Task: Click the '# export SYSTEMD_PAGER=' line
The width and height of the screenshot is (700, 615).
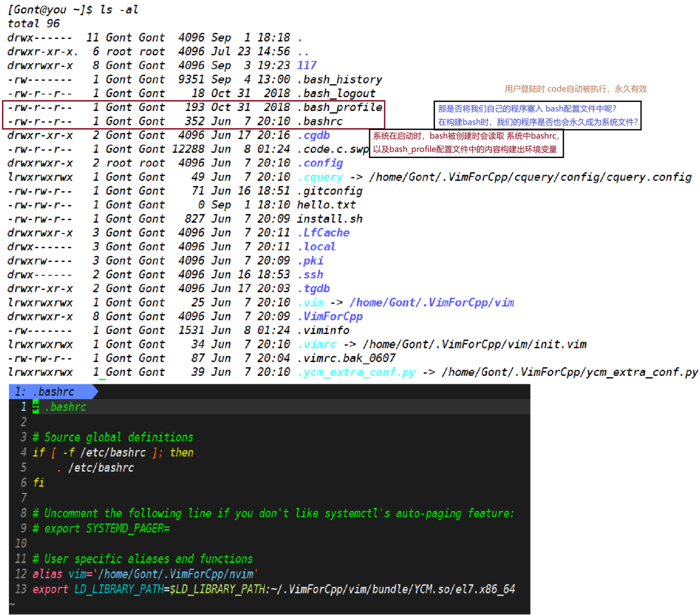Action: point(101,528)
